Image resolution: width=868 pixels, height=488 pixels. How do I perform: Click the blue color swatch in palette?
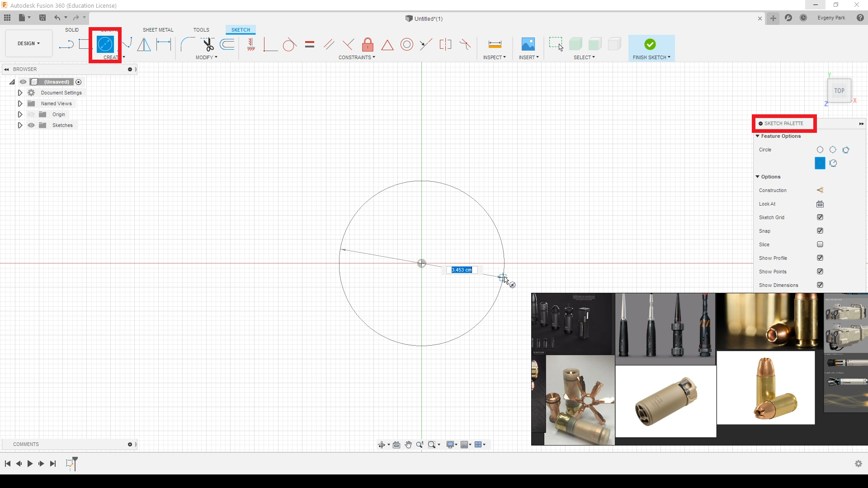(820, 163)
